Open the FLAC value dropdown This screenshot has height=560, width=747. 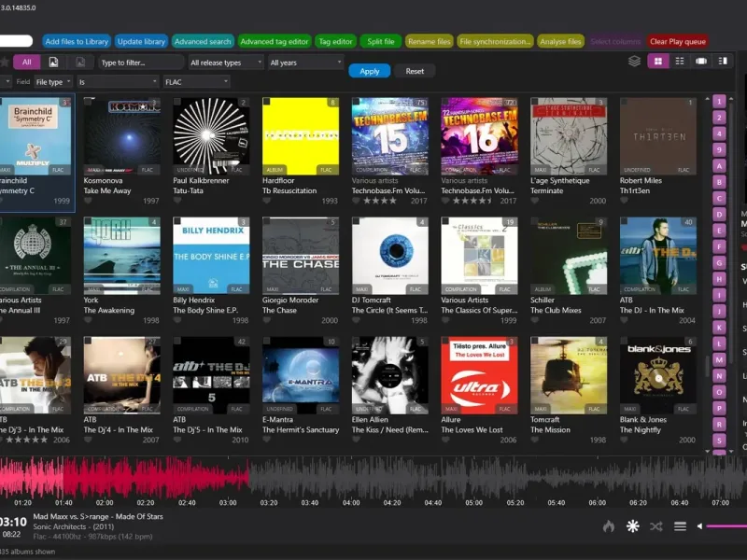196,82
